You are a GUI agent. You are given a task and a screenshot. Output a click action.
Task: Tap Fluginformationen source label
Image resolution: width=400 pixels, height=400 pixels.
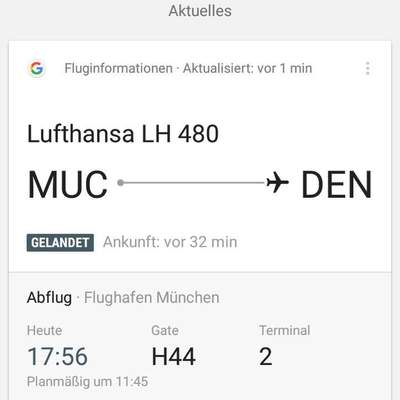pos(119,68)
